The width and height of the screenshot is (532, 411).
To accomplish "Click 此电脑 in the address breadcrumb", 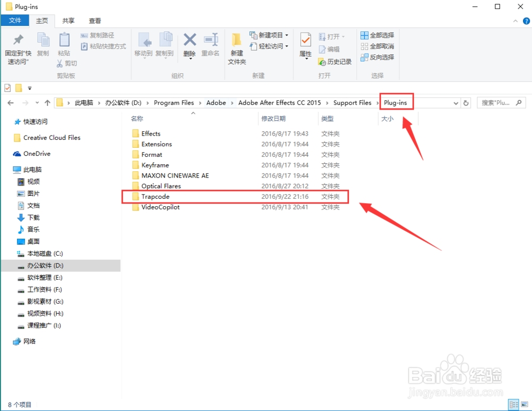I will (x=84, y=103).
